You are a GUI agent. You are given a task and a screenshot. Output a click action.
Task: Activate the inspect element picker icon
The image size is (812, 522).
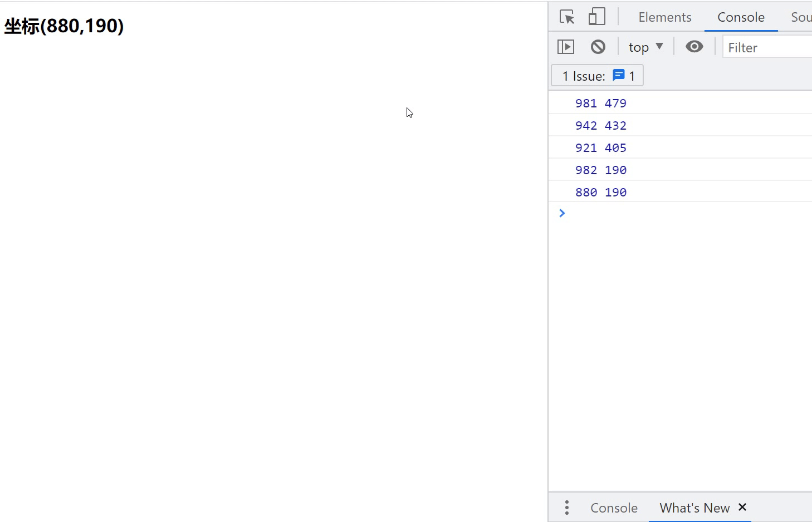[567, 17]
